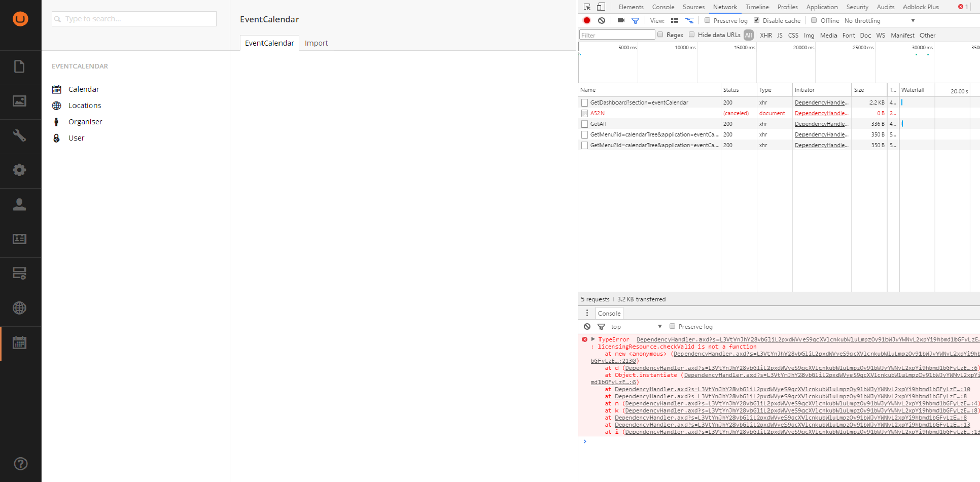Image resolution: width=980 pixels, height=482 pixels.
Task: Open the EventCalendar section calendar icon
Action: [19, 342]
